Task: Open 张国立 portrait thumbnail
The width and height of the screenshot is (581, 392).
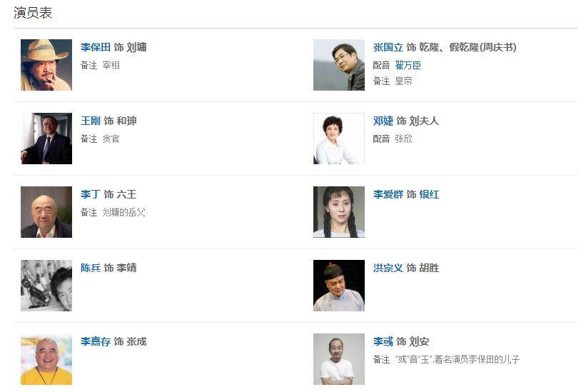Action: point(339,65)
